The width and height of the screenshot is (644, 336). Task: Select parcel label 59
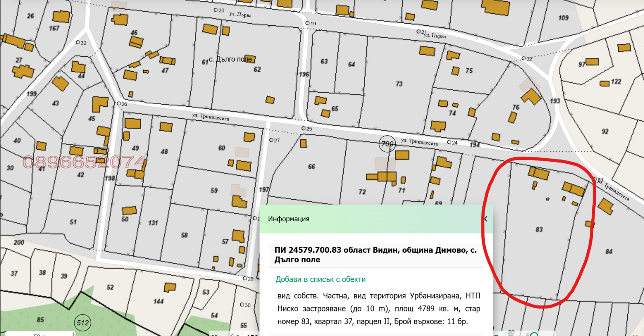pyautogui.click(x=214, y=190)
